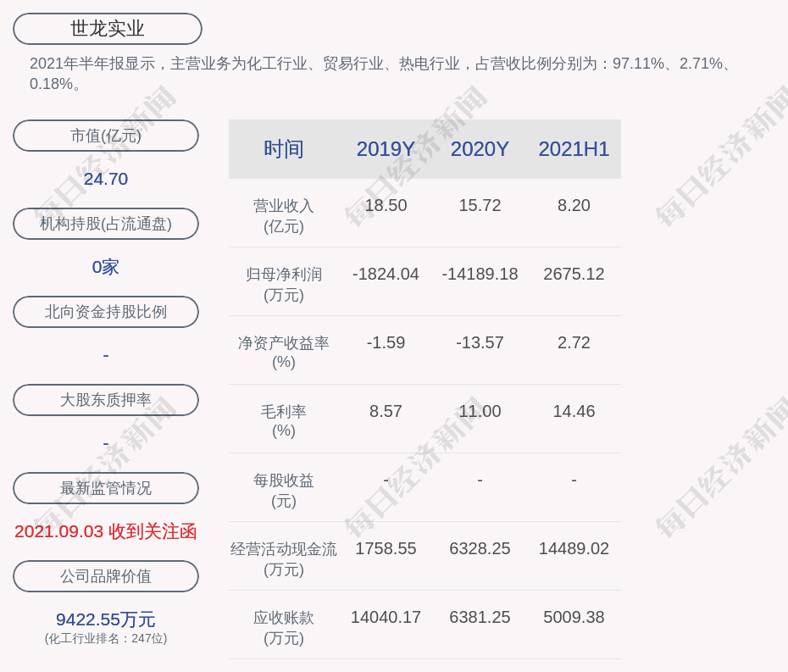The height and width of the screenshot is (672, 788).
Task: Click the 2019Y 应收账款 value 14040.17
Action: (386, 618)
